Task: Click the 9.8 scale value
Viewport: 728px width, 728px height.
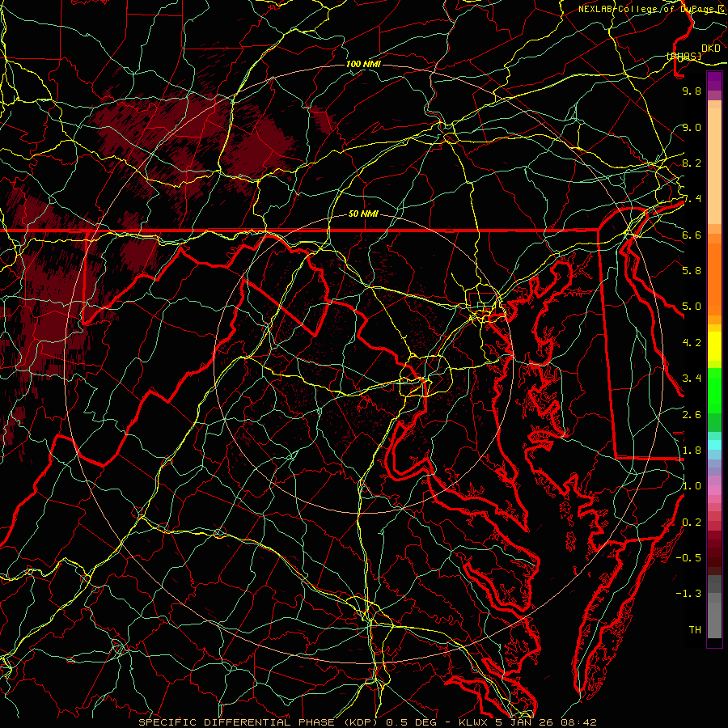Action: point(692,91)
